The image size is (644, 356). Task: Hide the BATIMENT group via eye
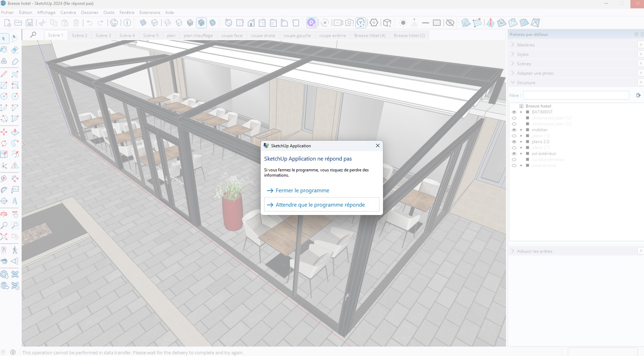[514, 112]
